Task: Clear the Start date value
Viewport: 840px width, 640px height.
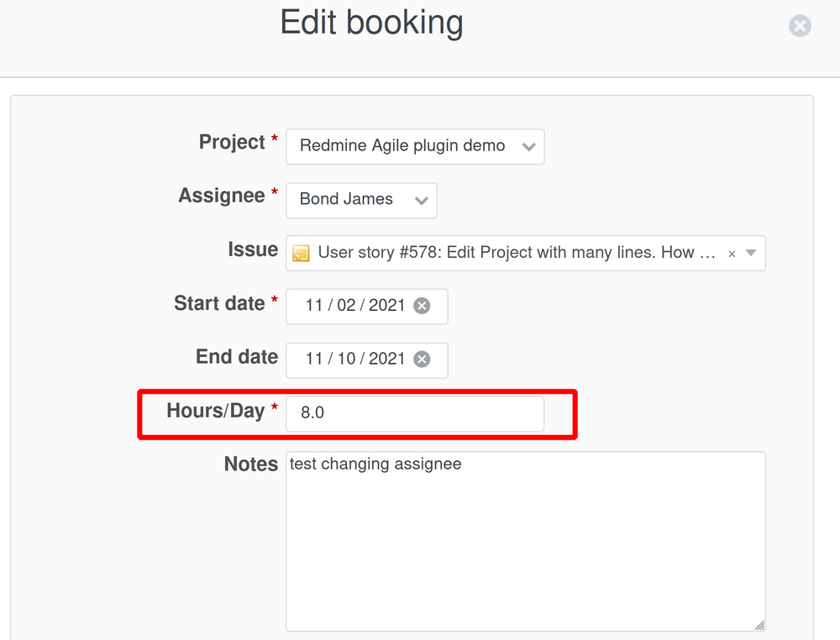Action: [422, 306]
